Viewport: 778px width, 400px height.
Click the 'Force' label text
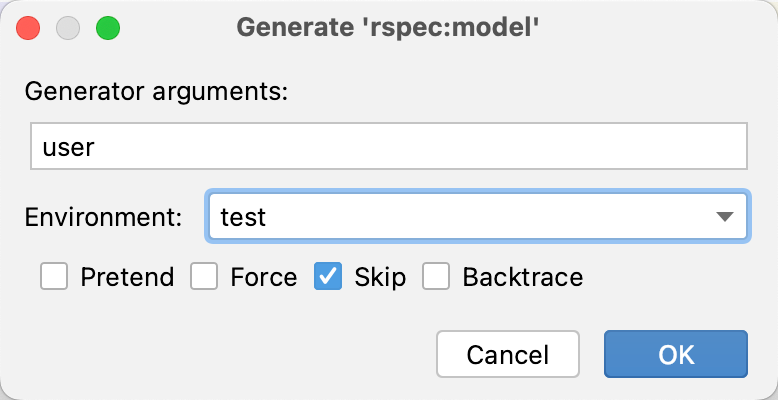point(264,276)
